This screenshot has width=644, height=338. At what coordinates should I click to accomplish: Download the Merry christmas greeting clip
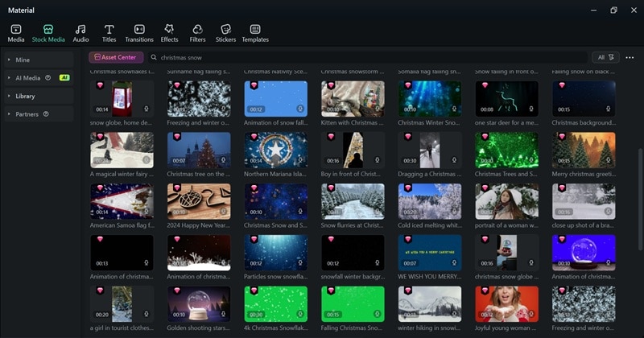click(609, 160)
